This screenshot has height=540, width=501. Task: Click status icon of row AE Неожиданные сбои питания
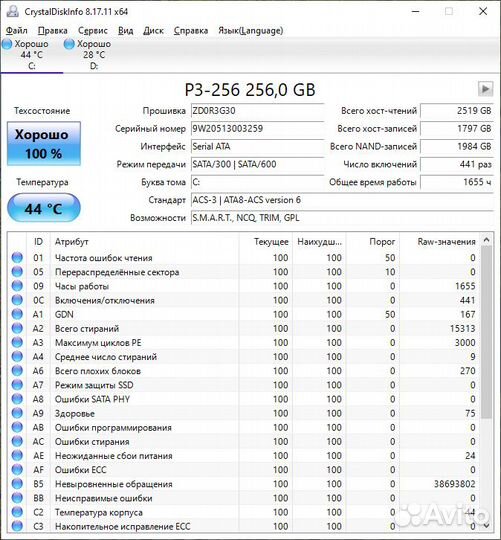click(17, 455)
